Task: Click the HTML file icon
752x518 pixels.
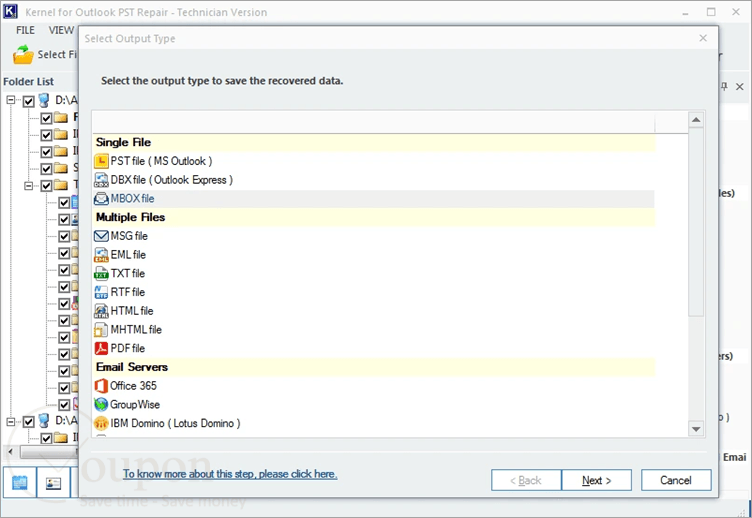Action: 101,311
